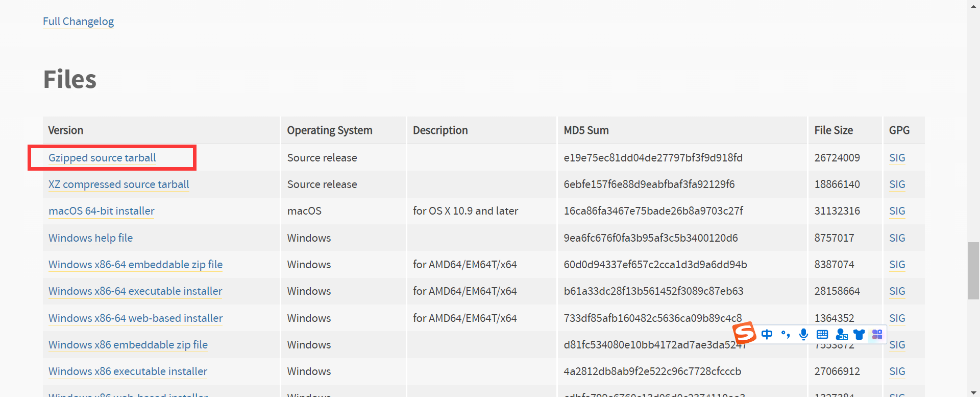
Task: Download the Gzipped source tarball
Action: point(102,158)
